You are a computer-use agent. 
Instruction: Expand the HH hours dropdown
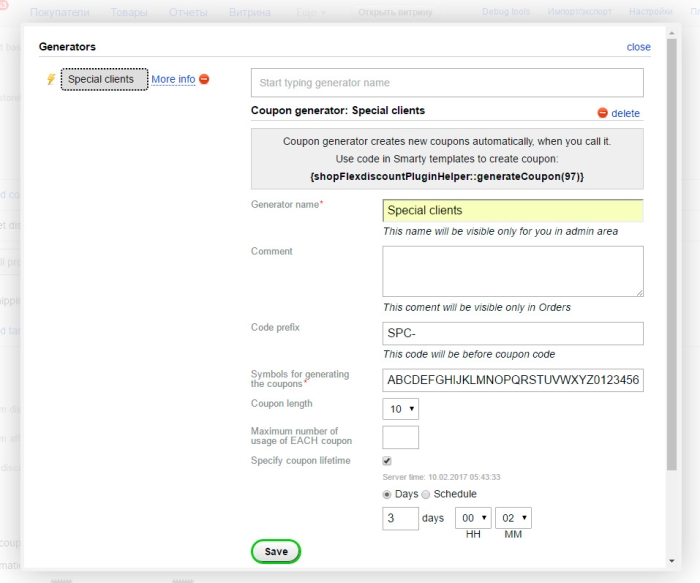[473, 518]
